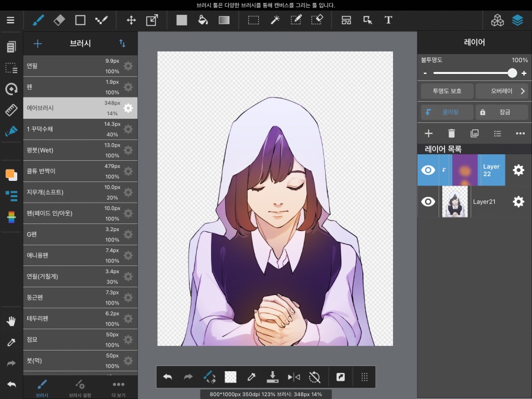This screenshot has width=532, height=399.
Task: Select the Gradient tool
Action: [224, 20]
